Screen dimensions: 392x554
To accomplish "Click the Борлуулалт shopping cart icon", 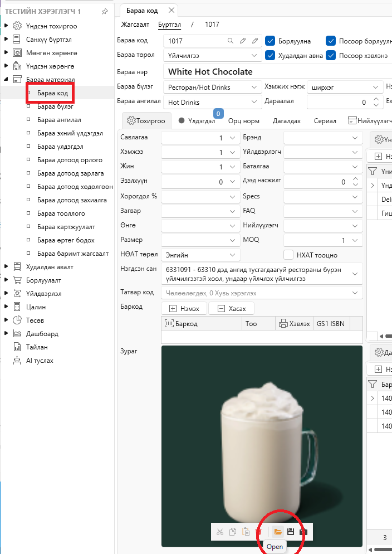I will [x=17, y=280].
